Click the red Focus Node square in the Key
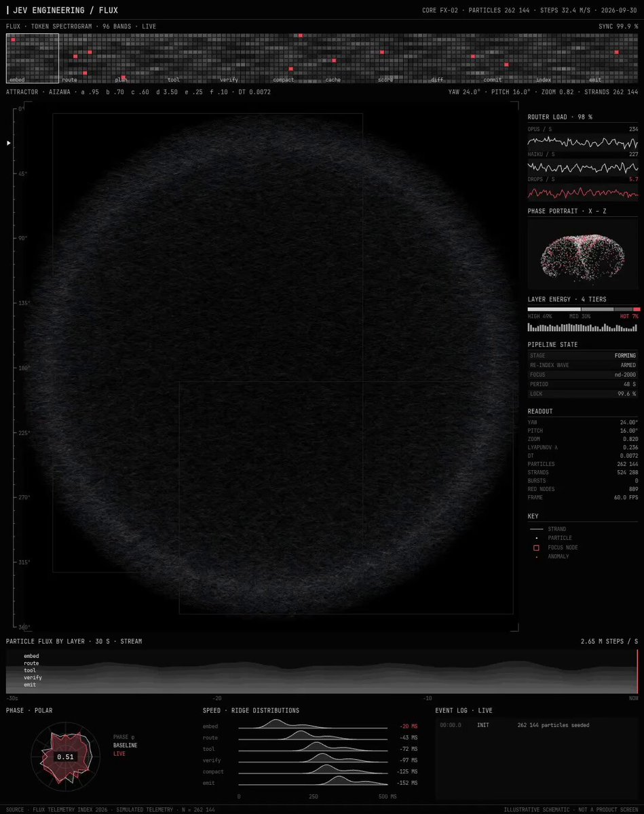 [536, 547]
